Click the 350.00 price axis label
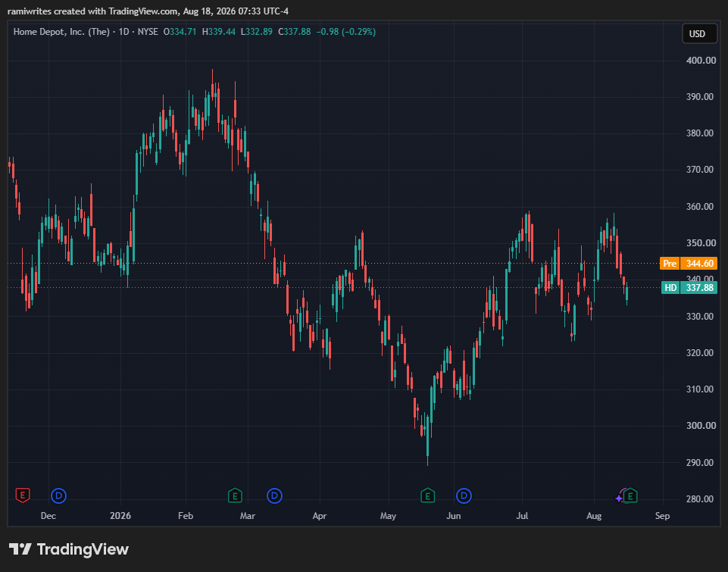 (701, 243)
